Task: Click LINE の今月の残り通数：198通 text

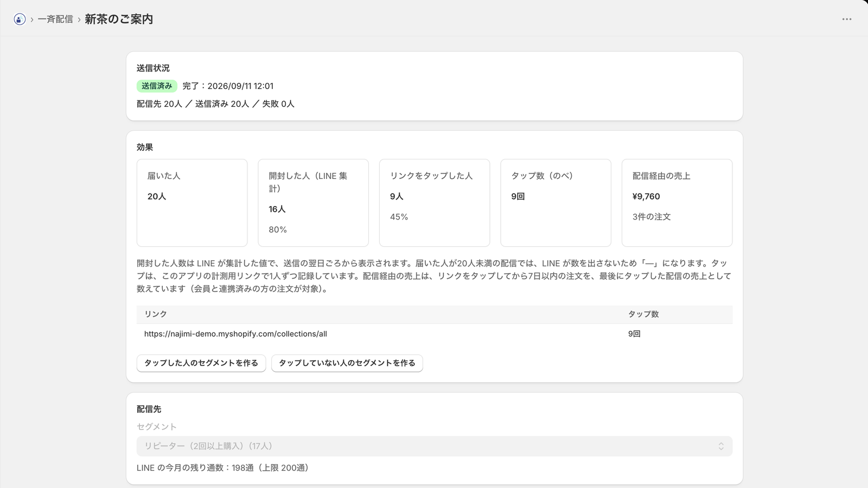Action: (222, 467)
